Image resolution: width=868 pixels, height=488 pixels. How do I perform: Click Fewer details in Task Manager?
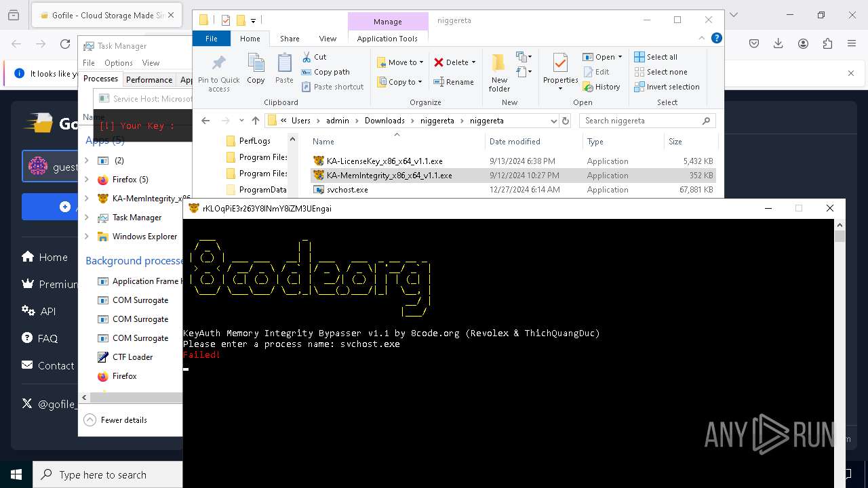(116, 420)
